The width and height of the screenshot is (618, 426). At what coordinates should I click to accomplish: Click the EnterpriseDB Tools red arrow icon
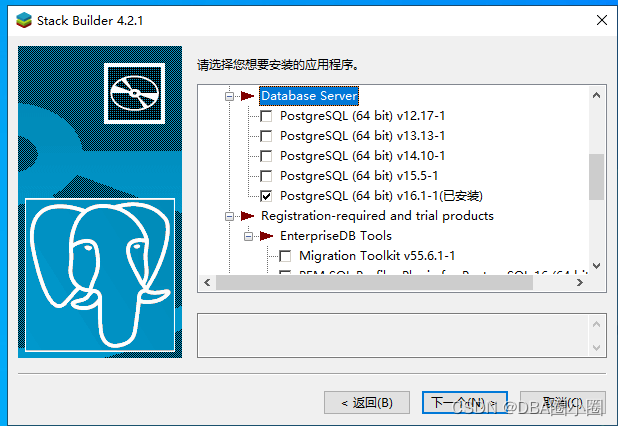(x=266, y=236)
